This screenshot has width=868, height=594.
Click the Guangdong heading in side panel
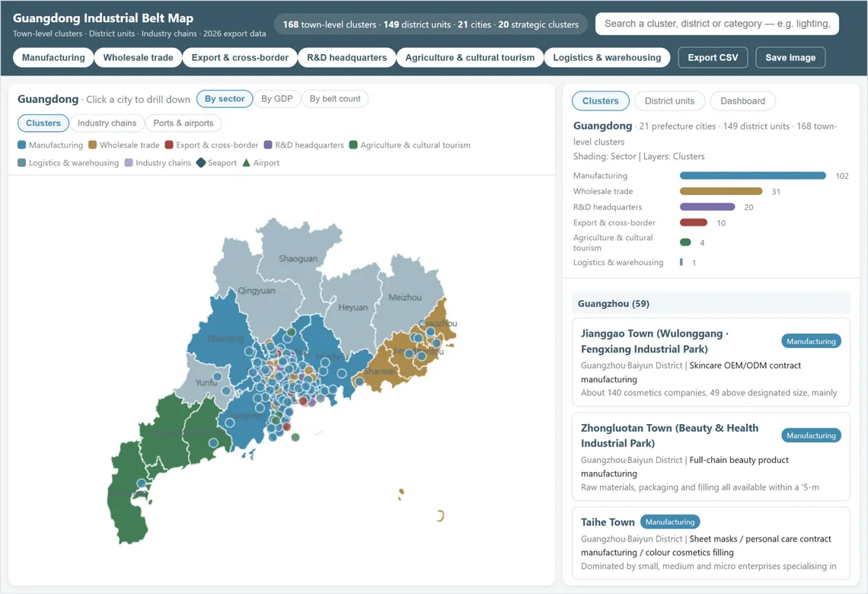[602, 126]
